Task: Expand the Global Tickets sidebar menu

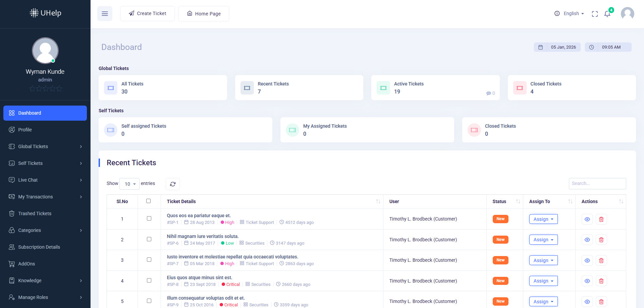Action: coord(45,146)
